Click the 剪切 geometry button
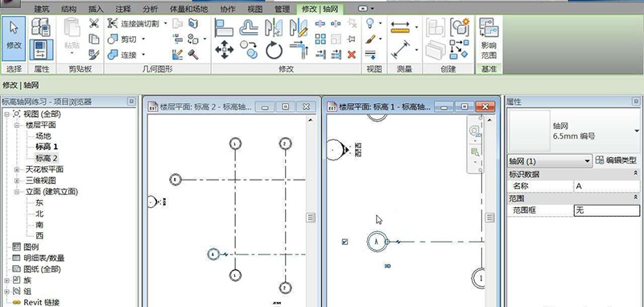Viewport: 644px width, 307px height. (x=122, y=39)
